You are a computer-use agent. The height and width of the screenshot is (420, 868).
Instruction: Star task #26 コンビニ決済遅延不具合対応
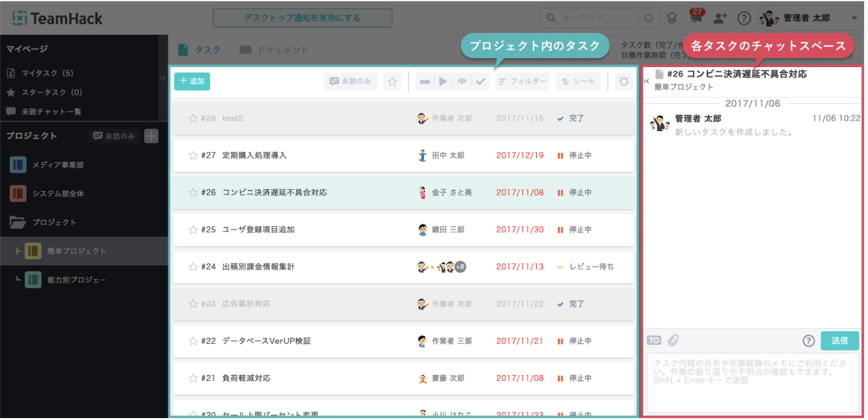pyautogui.click(x=193, y=192)
